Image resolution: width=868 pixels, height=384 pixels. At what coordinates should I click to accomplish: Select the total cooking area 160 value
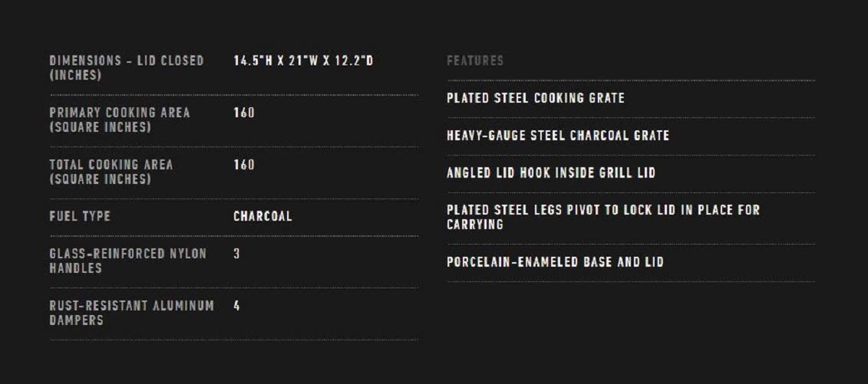pyautogui.click(x=244, y=165)
